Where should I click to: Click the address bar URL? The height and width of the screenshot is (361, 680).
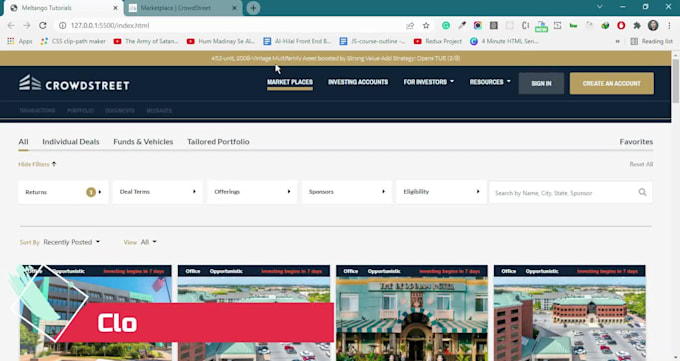(x=110, y=26)
